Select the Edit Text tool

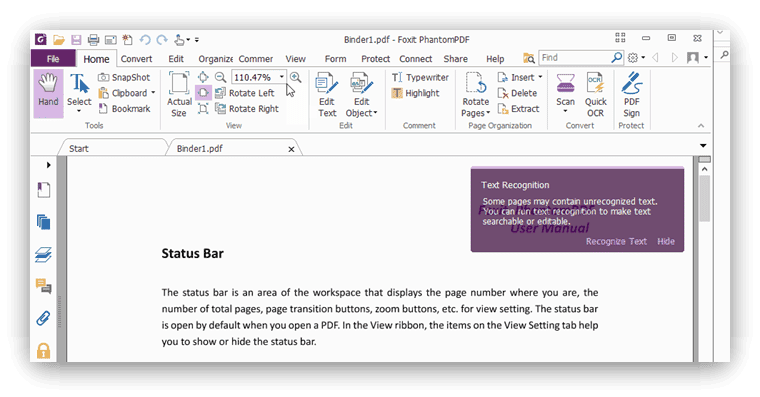pos(327,95)
